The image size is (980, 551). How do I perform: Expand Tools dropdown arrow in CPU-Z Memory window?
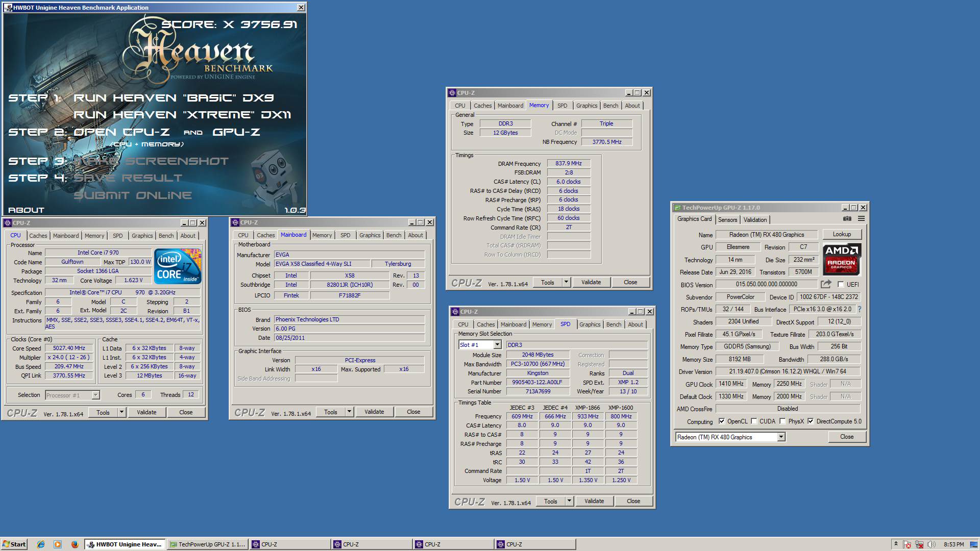566,282
